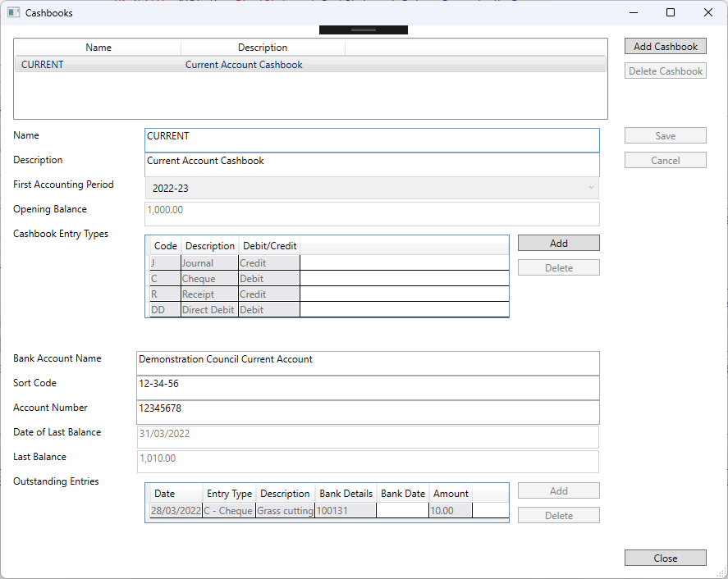The image size is (728, 579).
Task: Click the Code column header in entry types
Action: 165,246
